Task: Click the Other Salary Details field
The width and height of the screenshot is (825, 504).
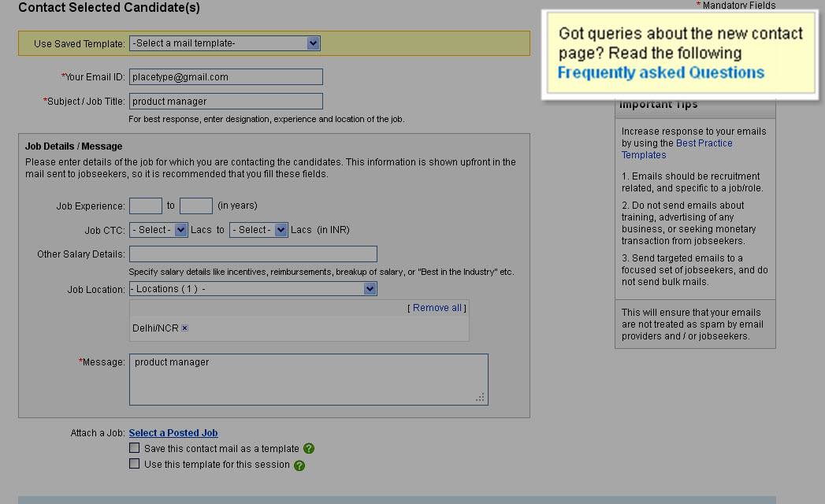Action: coord(252,254)
